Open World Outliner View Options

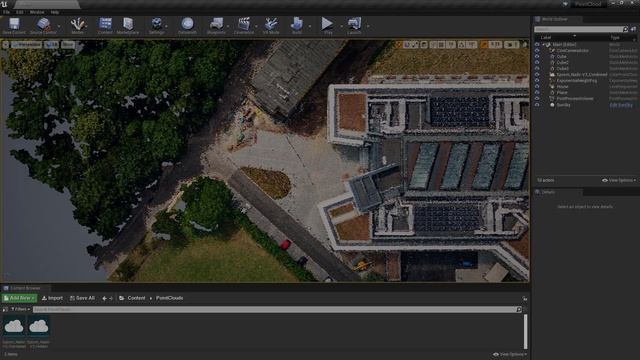[619, 180]
